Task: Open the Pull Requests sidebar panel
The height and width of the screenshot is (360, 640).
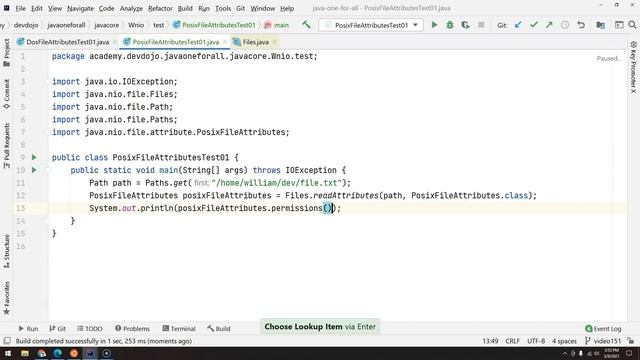Action: pyautogui.click(x=7, y=146)
